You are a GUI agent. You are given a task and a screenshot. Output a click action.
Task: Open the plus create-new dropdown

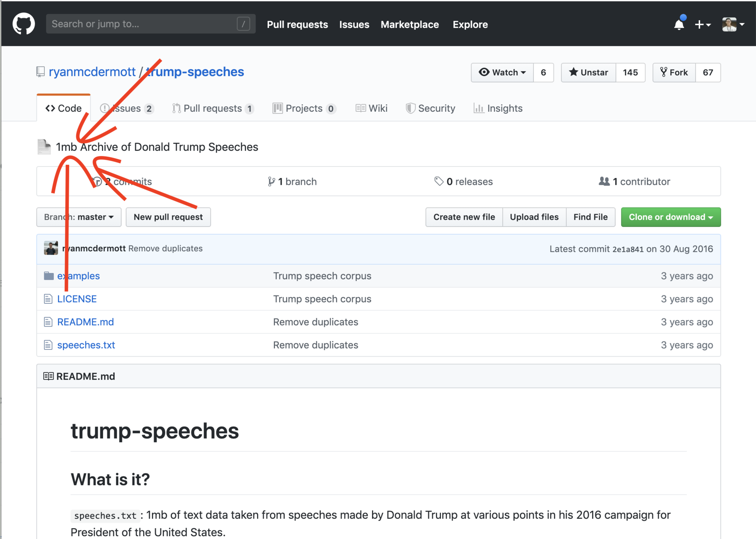point(702,24)
